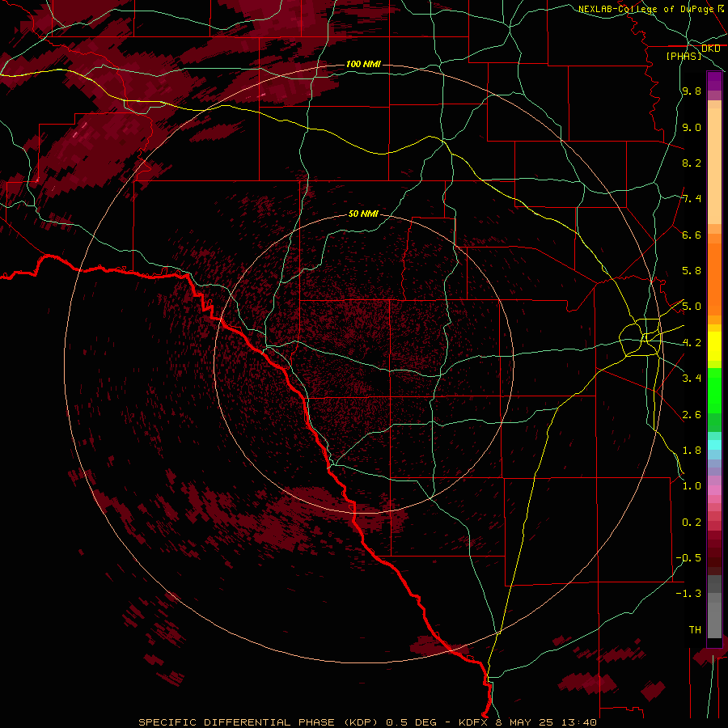
Task: Click the 3.4 value on the color scale
Action: (x=692, y=379)
